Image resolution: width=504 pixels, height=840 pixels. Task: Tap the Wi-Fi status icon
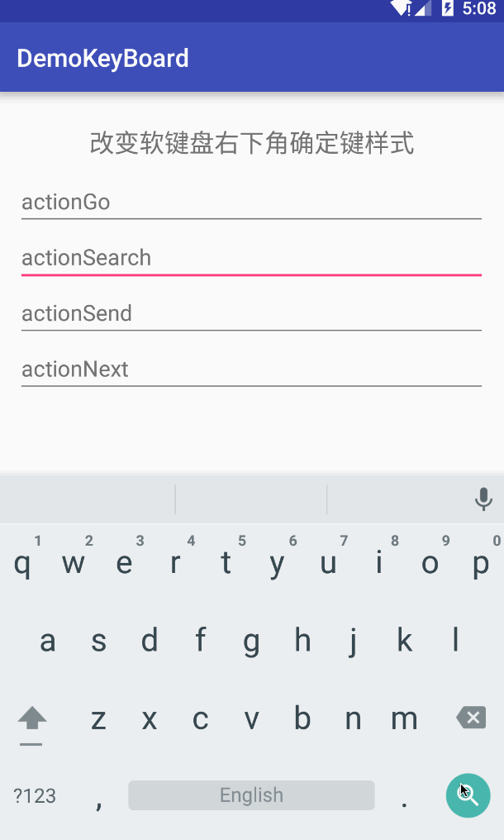(400, 9)
